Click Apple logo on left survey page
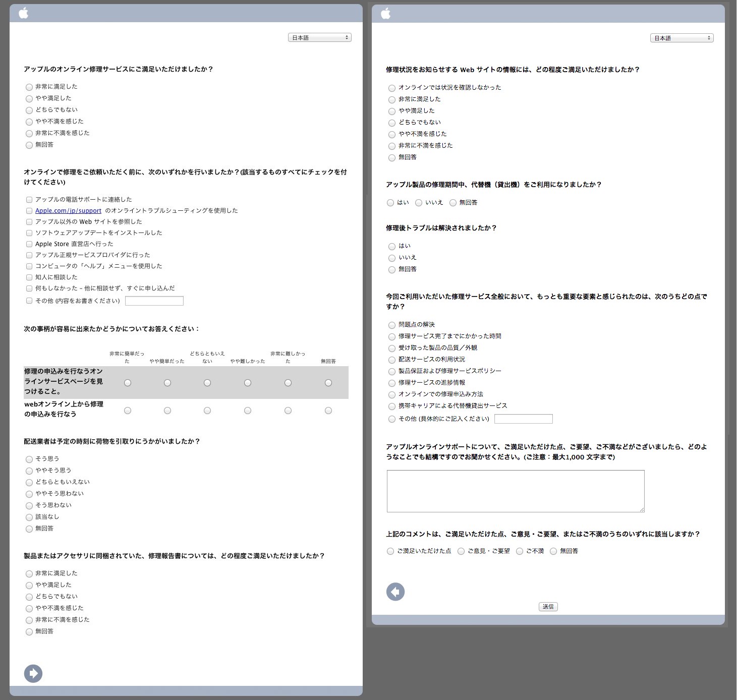 tap(24, 13)
